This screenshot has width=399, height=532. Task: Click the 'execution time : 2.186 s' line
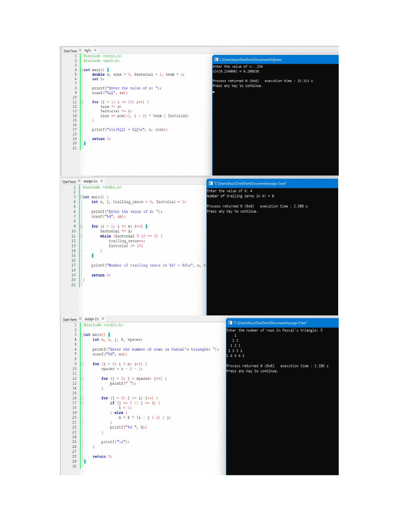304,366
